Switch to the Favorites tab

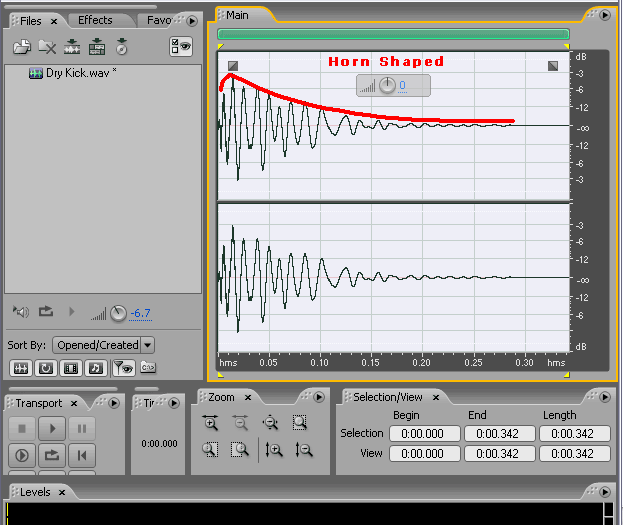[160, 20]
